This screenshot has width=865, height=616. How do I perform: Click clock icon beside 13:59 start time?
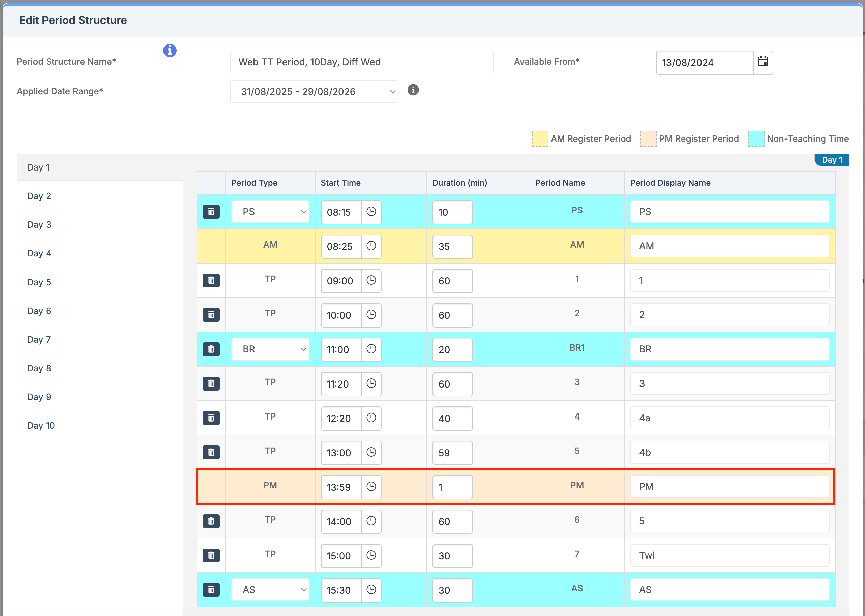[x=371, y=487]
